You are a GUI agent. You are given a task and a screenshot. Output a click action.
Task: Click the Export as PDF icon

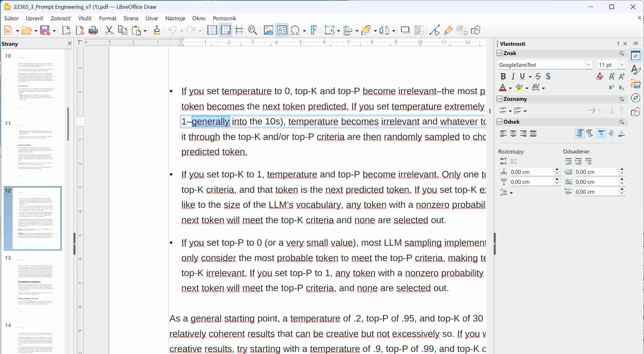(80, 30)
